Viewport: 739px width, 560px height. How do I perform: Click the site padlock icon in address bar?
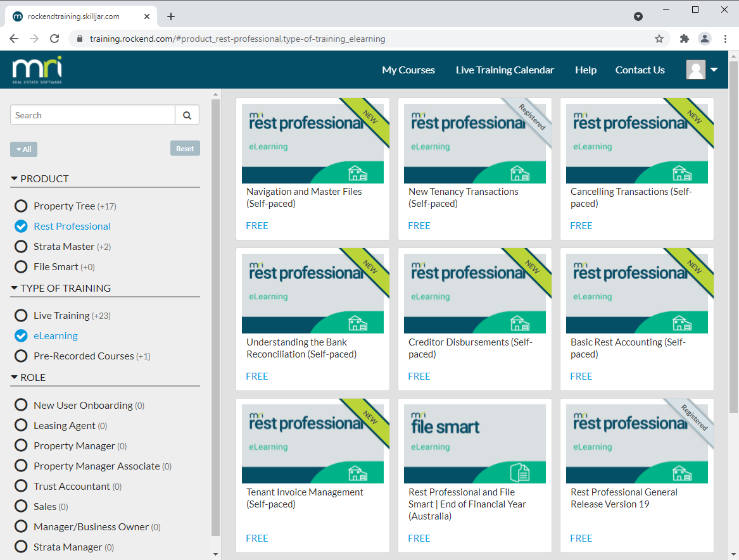coord(79,39)
